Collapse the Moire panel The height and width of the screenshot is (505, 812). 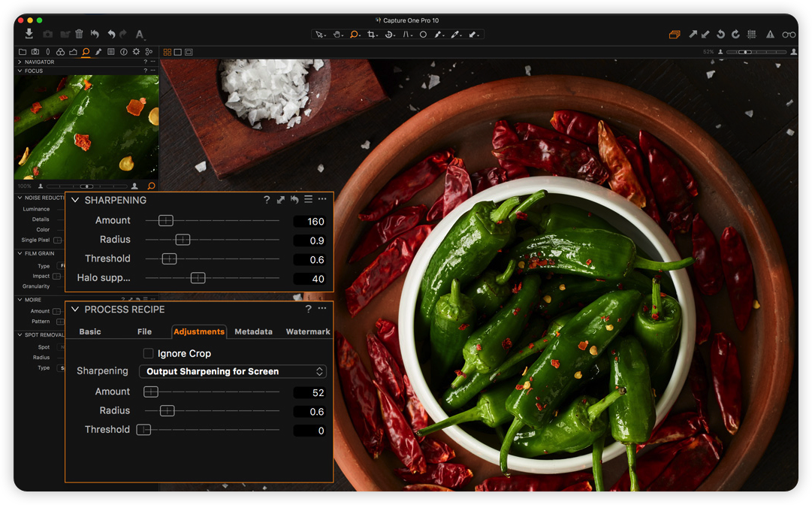(x=20, y=300)
